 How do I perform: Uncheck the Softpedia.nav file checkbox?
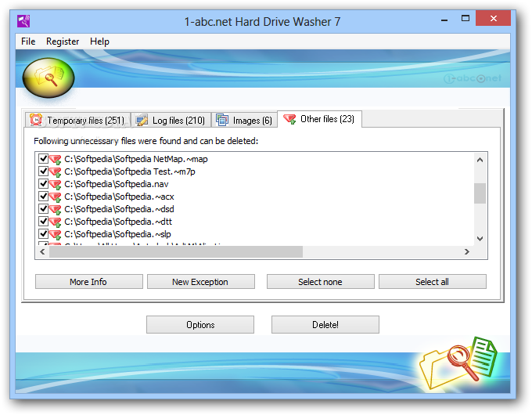(43, 184)
